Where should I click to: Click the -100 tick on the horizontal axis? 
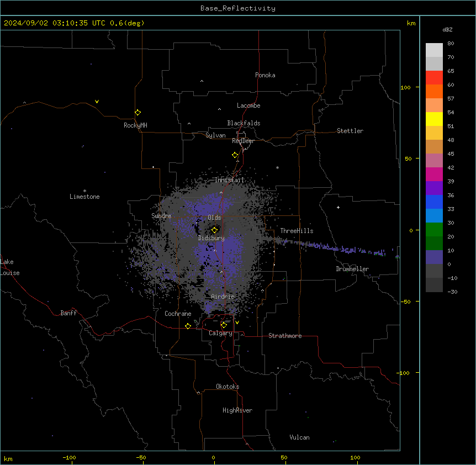click(x=69, y=457)
